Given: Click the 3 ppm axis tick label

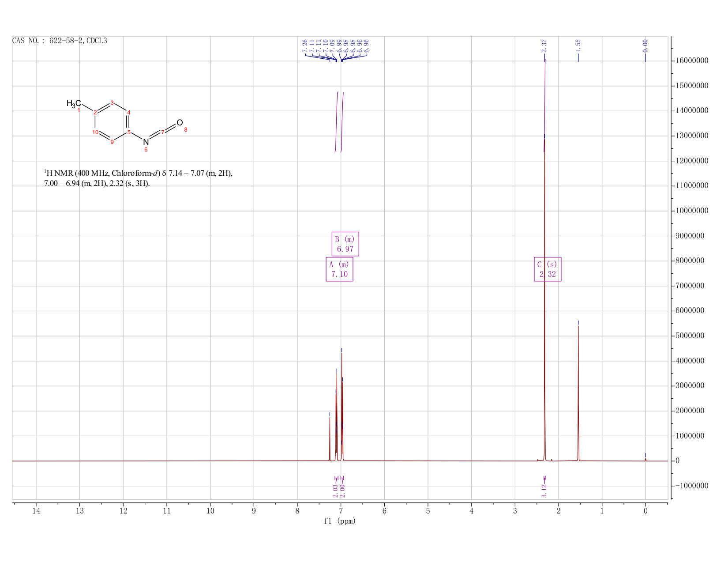Looking at the screenshot, I should point(515,511).
